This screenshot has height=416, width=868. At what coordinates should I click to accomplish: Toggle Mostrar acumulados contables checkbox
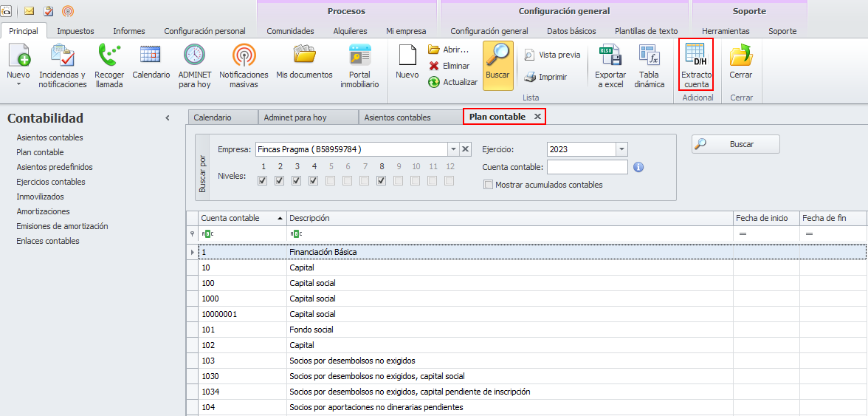[488, 185]
